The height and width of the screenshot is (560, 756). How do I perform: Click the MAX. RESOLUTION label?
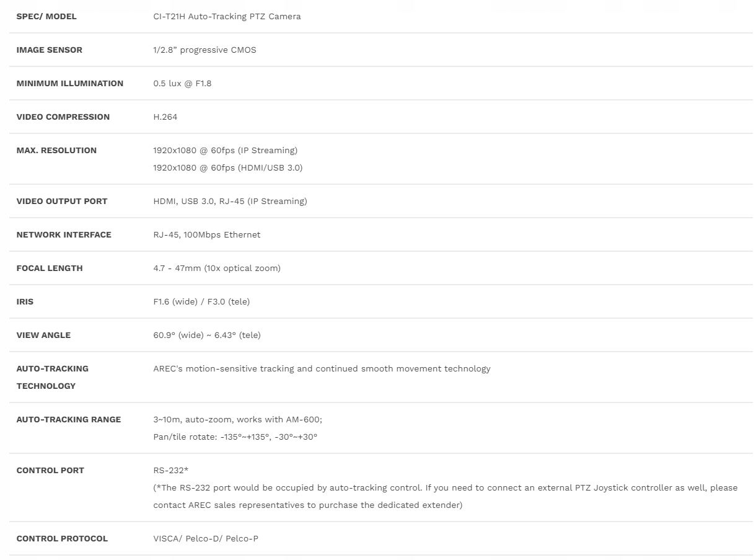(56, 150)
